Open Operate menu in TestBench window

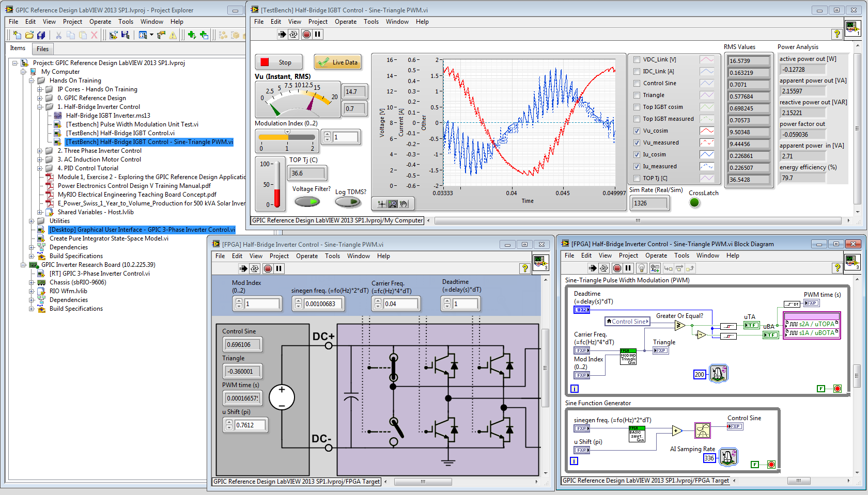pyautogui.click(x=346, y=22)
